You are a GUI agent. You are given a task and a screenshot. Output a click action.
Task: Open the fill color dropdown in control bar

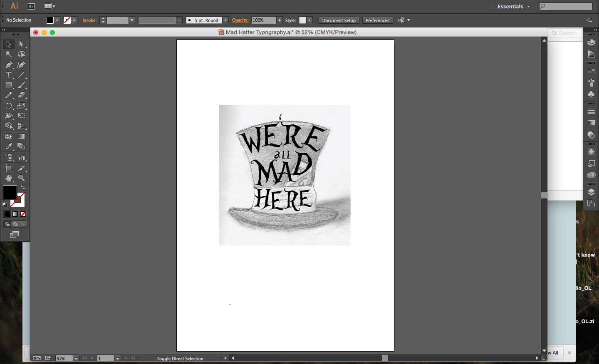point(57,20)
